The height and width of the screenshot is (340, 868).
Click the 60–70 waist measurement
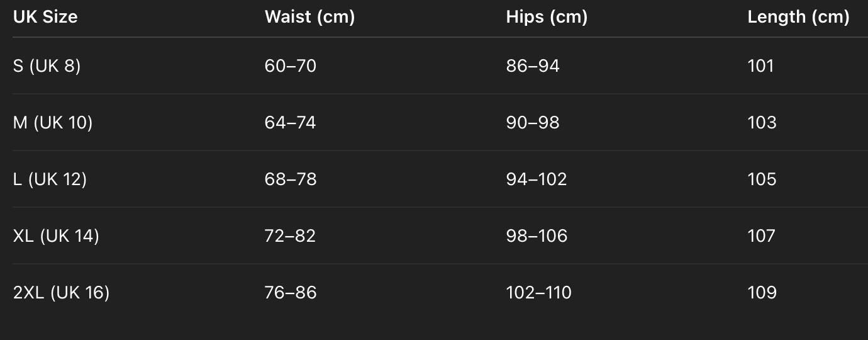click(290, 65)
